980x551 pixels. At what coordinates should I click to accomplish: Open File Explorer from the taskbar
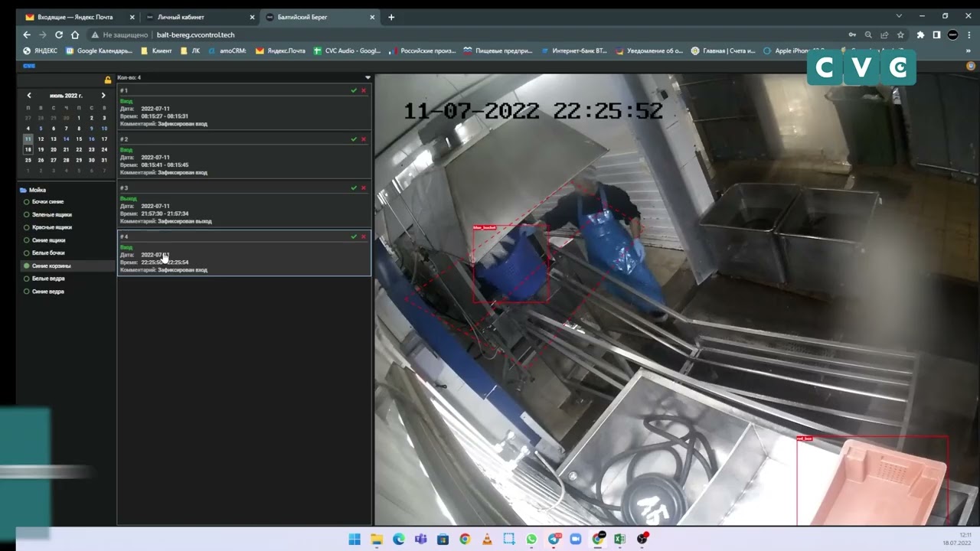click(377, 539)
